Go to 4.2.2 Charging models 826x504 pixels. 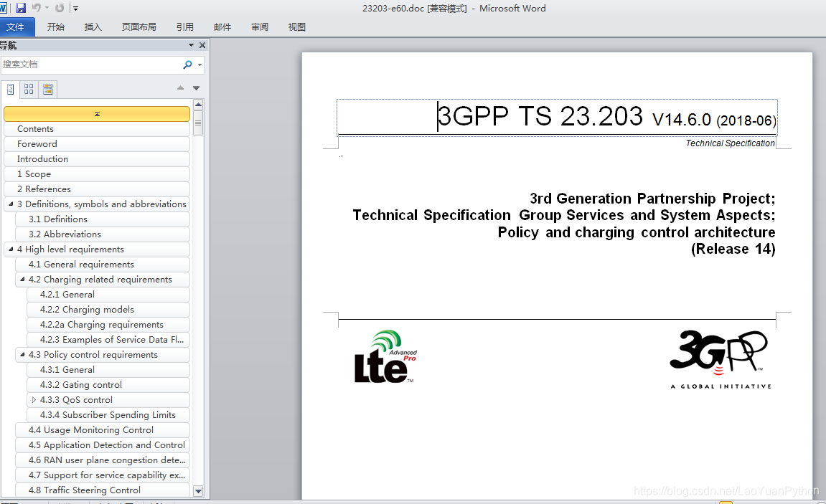[108, 309]
